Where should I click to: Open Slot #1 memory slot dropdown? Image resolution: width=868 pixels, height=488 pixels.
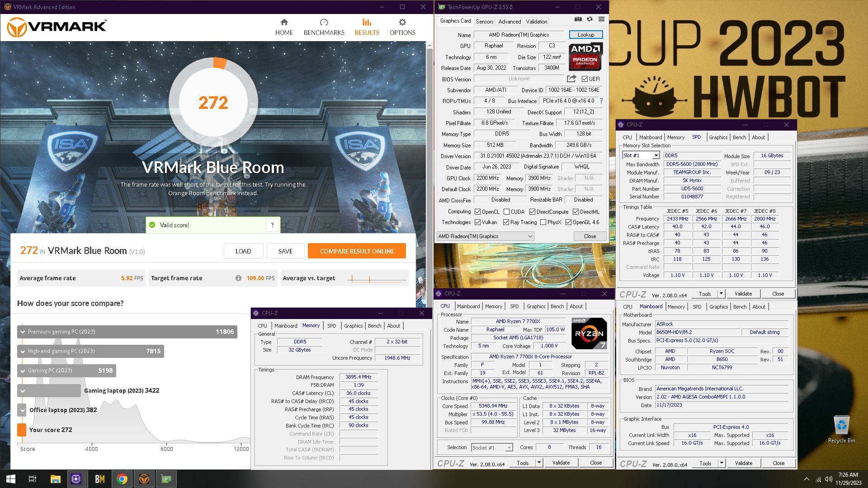[641, 155]
